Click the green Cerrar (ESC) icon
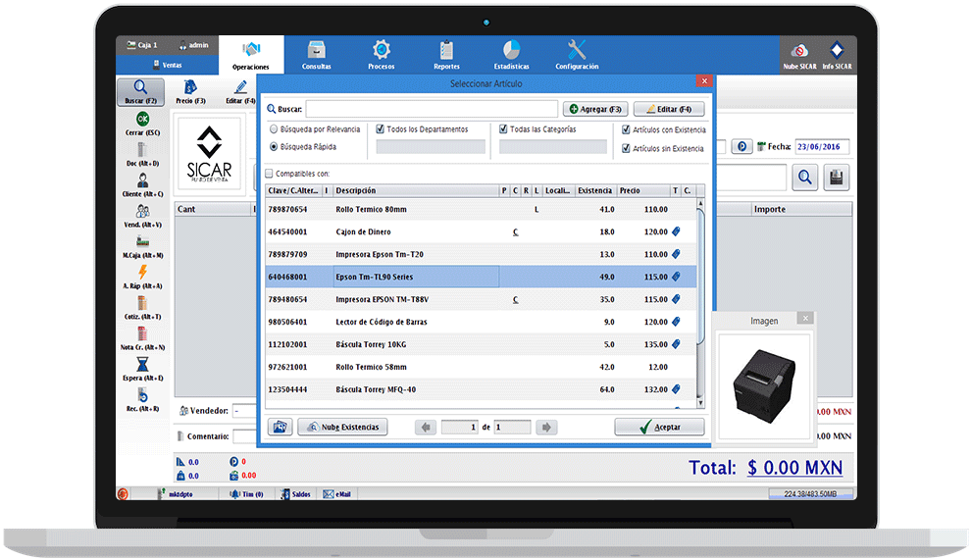This screenshot has height=560, width=971. tap(142, 119)
